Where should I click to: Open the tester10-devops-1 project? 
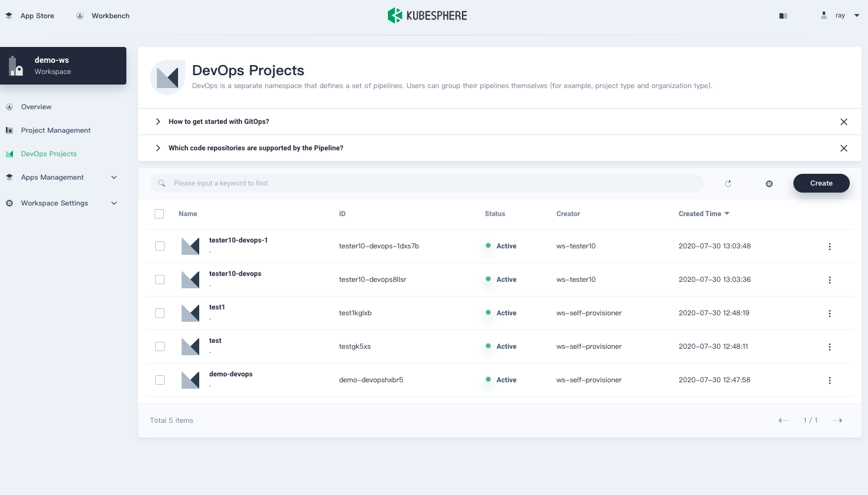tap(239, 240)
